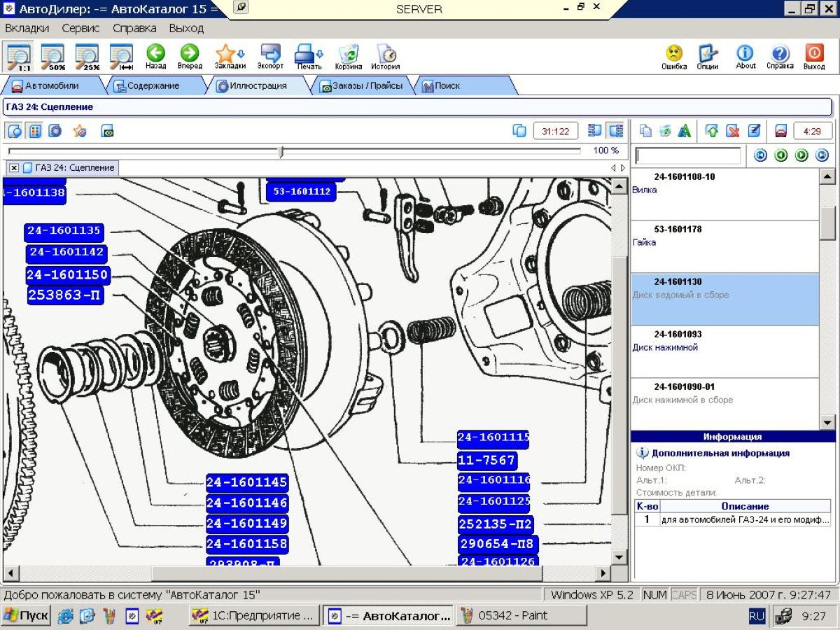
Task: Set illustration zoom to 50%
Action: coord(52,56)
